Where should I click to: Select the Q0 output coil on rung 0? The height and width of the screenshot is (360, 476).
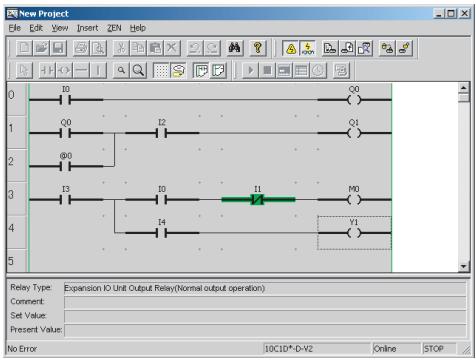coord(354,99)
